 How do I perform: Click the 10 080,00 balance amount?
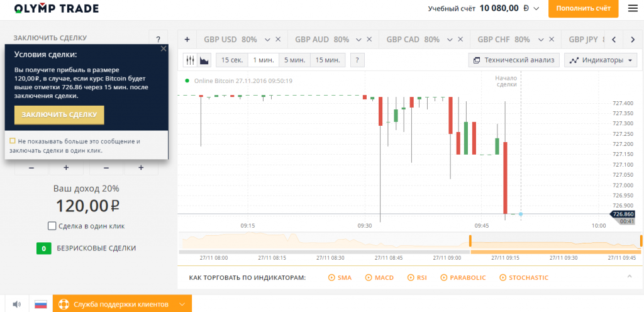499,9
